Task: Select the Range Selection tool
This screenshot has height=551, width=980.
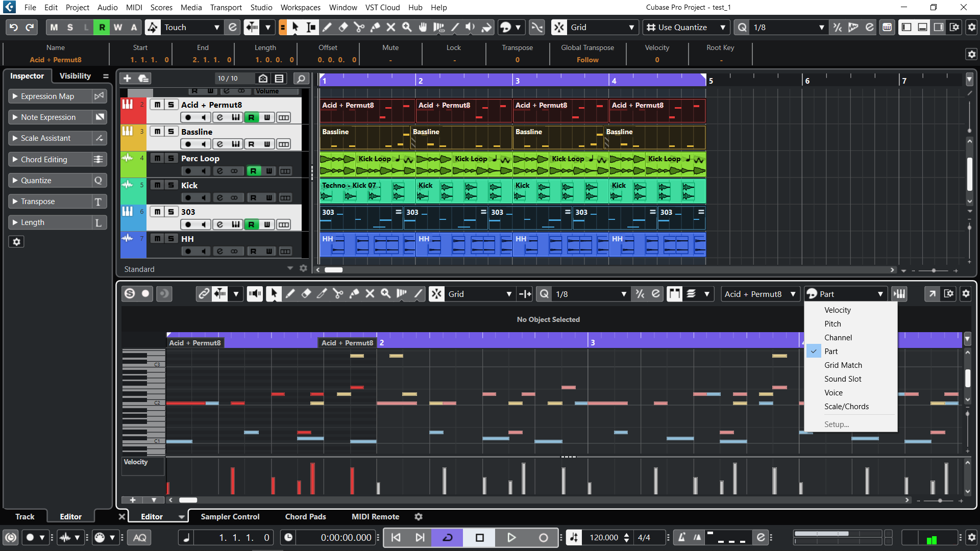Action: [311, 28]
